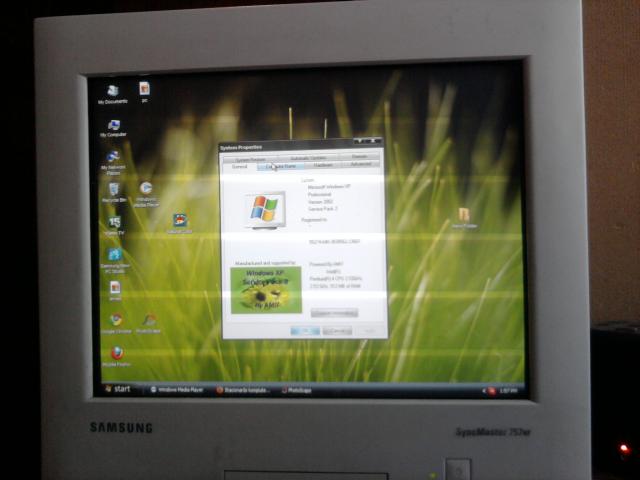Open the Advanced tab in System Properties
Screen dimensions: 640x480
point(360,166)
